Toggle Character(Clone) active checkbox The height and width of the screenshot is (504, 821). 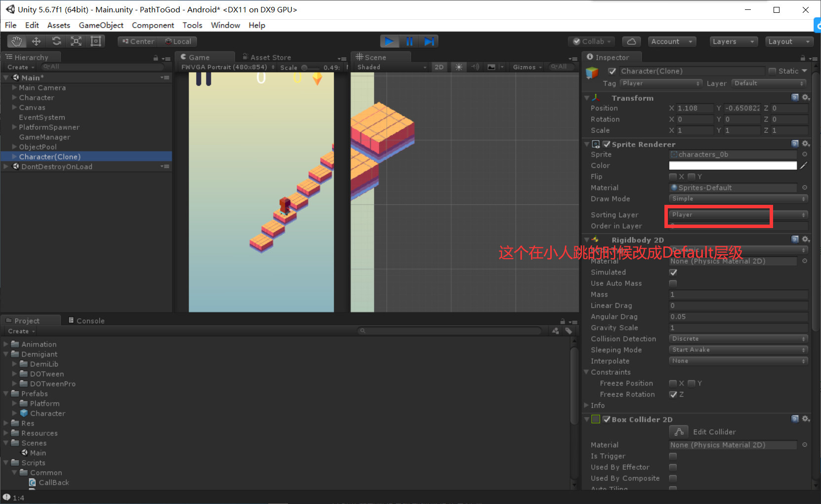[612, 71]
